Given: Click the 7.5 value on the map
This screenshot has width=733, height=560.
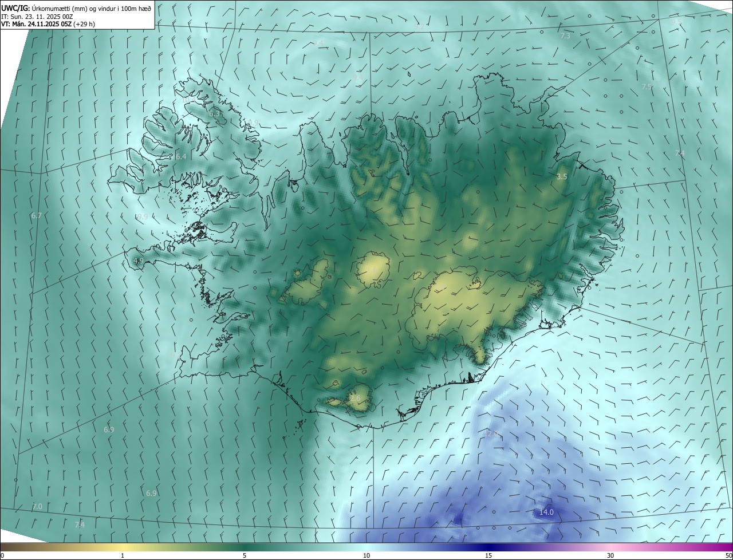Looking at the screenshot, I should (x=647, y=86).
